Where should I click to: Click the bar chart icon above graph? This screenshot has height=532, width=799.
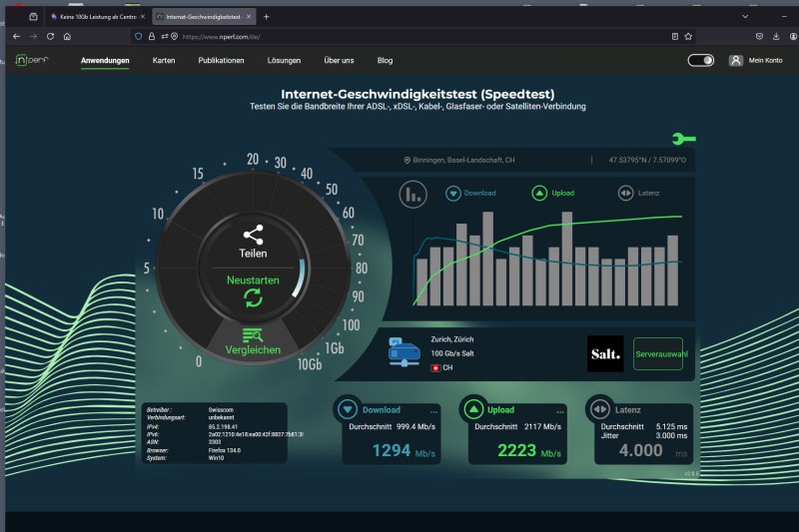point(412,194)
